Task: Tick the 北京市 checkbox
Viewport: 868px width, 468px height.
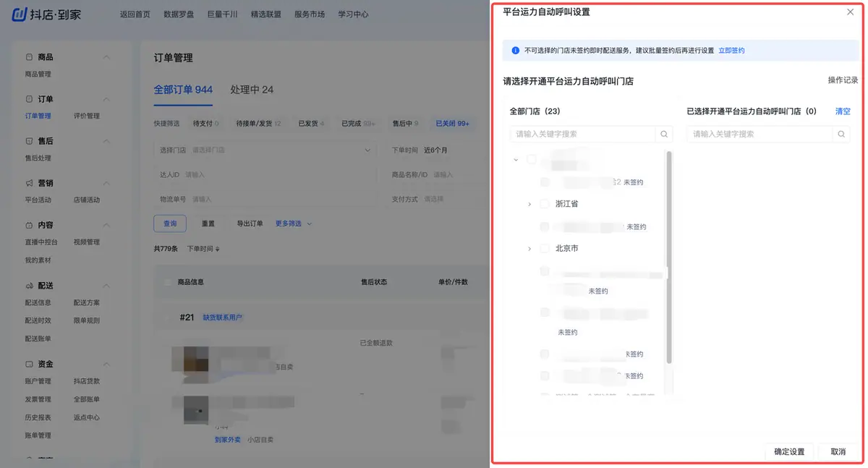Action: 545,249
